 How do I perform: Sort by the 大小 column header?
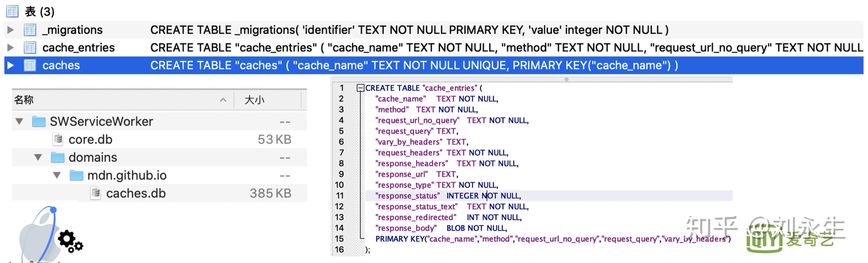[x=268, y=100]
